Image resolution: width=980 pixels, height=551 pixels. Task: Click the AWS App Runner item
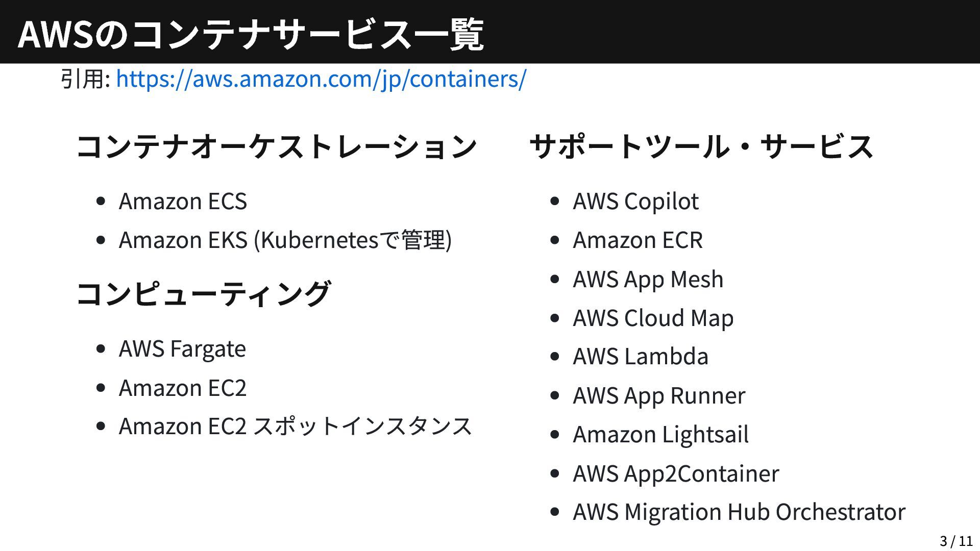659,395
